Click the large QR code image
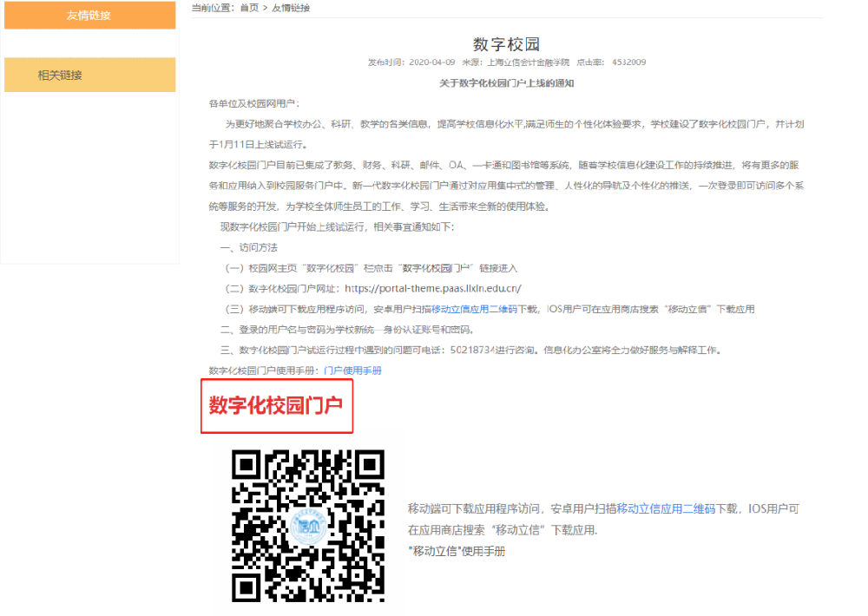 (307, 526)
